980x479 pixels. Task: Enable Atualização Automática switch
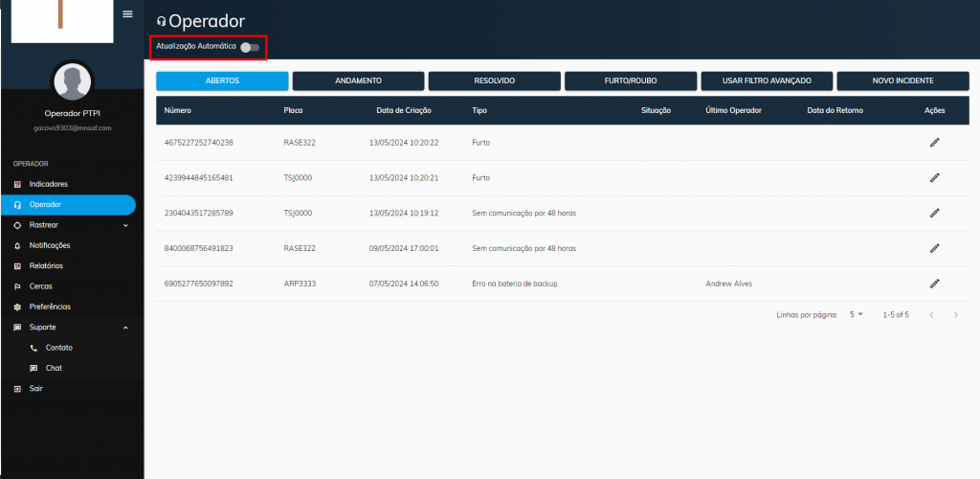click(x=250, y=47)
